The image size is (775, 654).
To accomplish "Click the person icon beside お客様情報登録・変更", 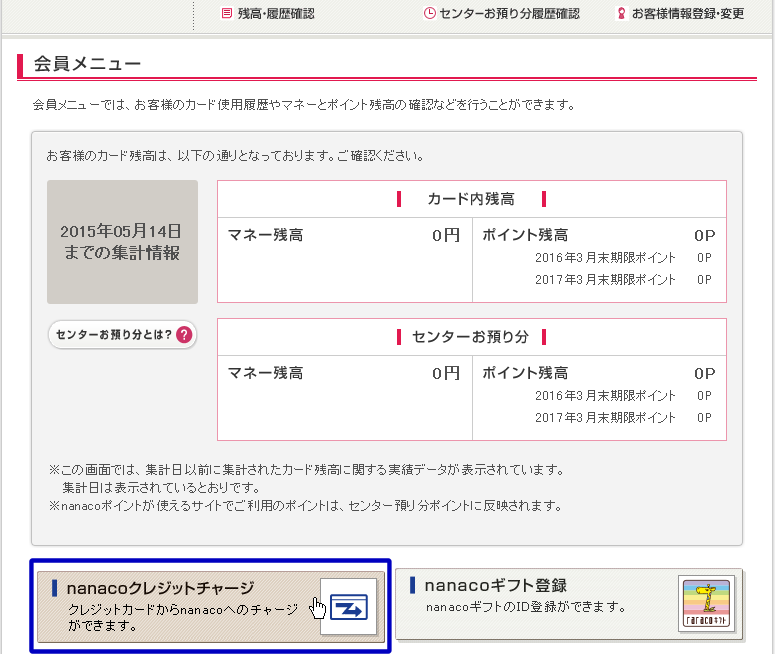I will point(621,14).
